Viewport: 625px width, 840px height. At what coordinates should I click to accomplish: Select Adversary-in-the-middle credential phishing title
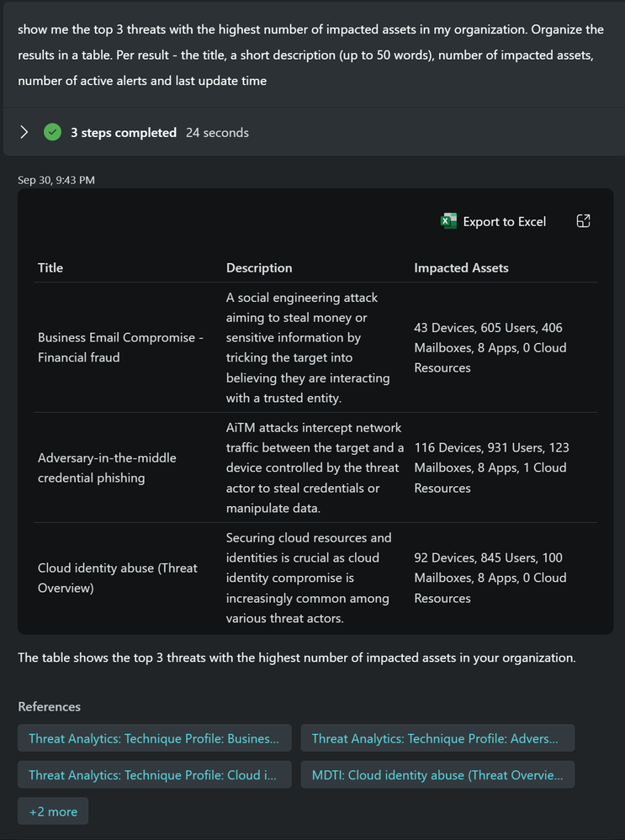pyautogui.click(x=107, y=468)
